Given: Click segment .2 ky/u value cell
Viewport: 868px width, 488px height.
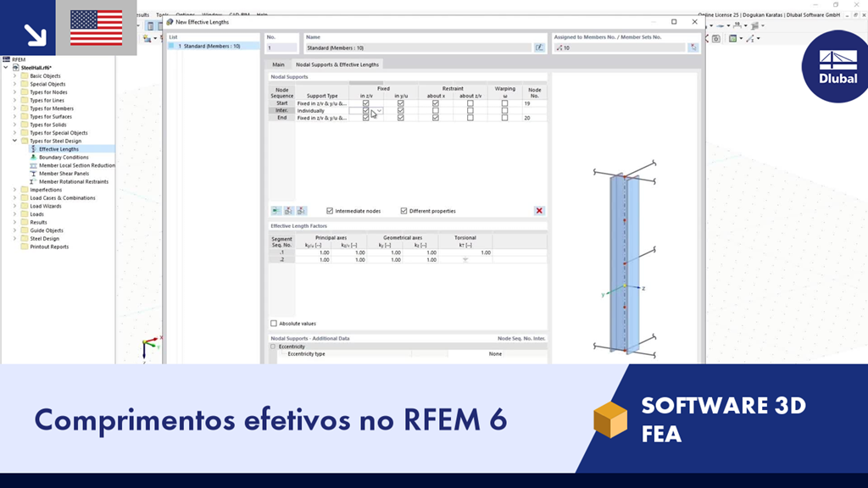Looking at the screenshot, I should click(x=313, y=259).
